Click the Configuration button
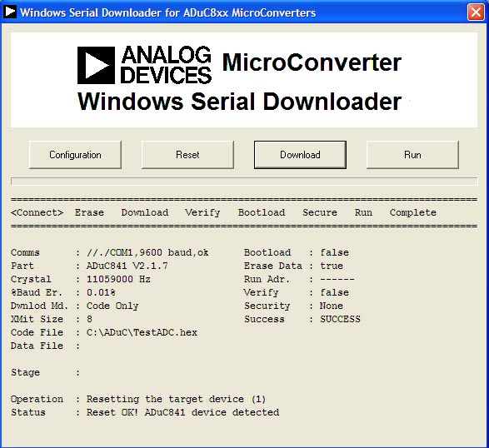489x448 pixels. pos(75,155)
